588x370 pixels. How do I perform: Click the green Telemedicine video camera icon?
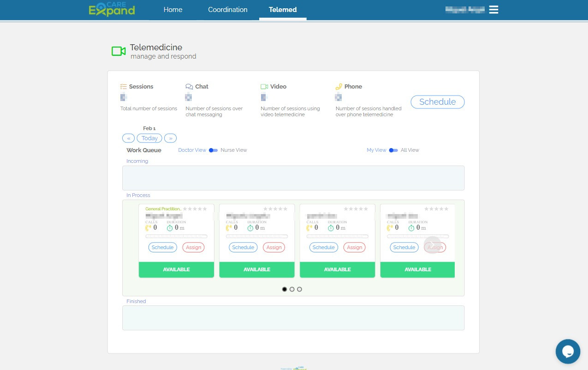pyautogui.click(x=119, y=51)
